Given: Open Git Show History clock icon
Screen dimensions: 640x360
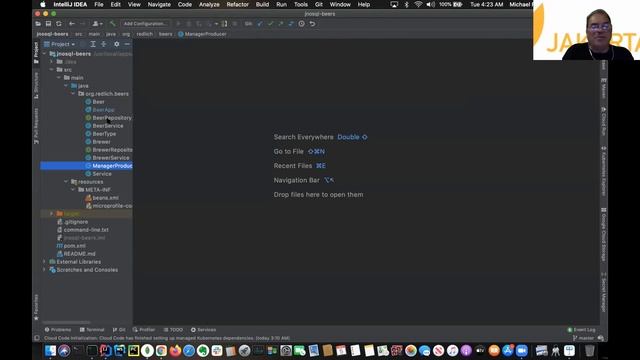Looking at the screenshot, I should [x=302, y=24].
